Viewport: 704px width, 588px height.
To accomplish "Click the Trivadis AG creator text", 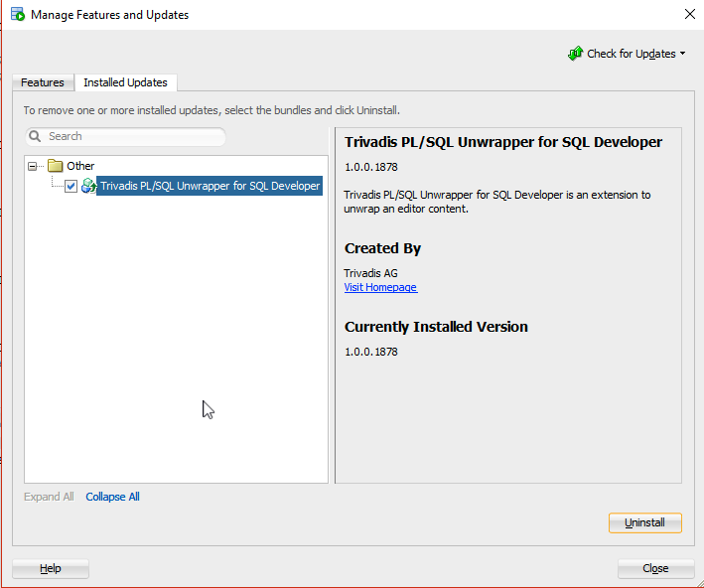I will 370,273.
